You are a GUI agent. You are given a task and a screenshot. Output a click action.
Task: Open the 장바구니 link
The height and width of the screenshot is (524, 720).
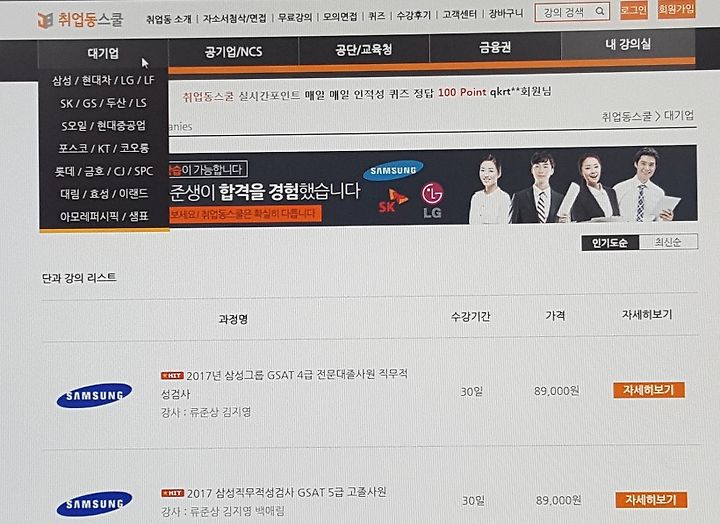[506, 14]
